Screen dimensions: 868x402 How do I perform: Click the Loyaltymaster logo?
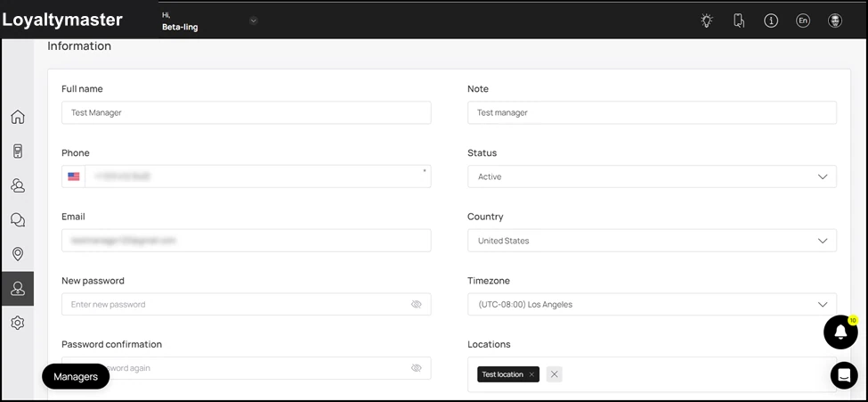point(62,20)
